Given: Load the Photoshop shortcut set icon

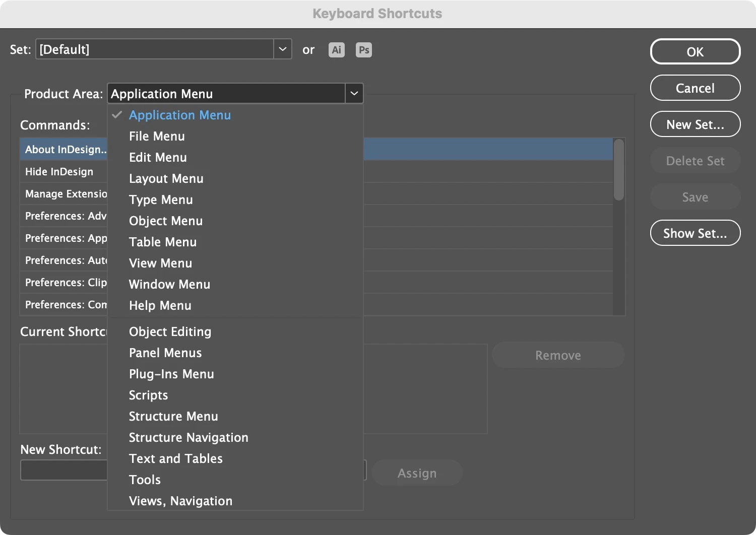Looking at the screenshot, I should pos(364,50).
